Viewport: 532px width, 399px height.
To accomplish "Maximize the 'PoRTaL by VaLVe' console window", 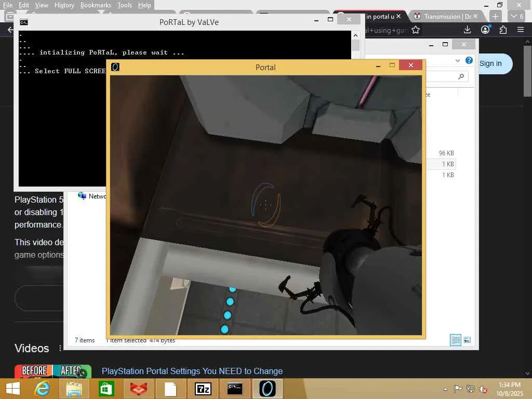I will point(330,20).
